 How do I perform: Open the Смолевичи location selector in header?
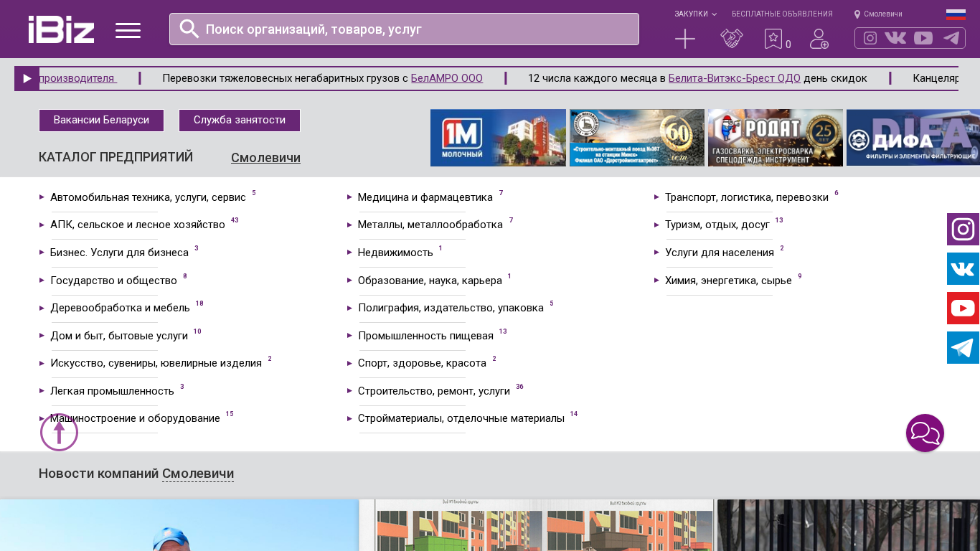tap(878, 14)
